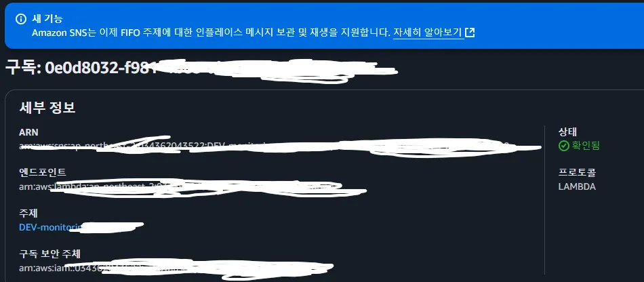This screenshot has height=282, width=644.
Task: Click the green check icon beside 확인됨
Action: 563,146
